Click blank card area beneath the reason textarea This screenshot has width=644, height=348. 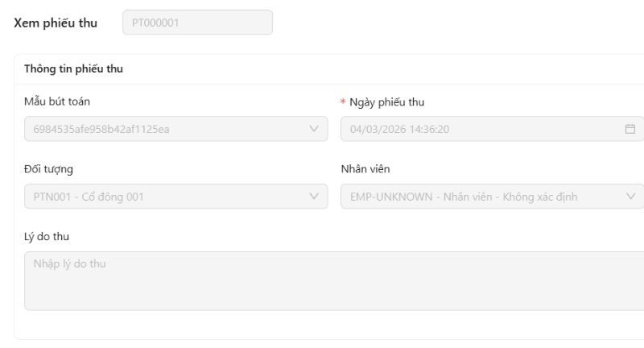(x=322, y=325)
